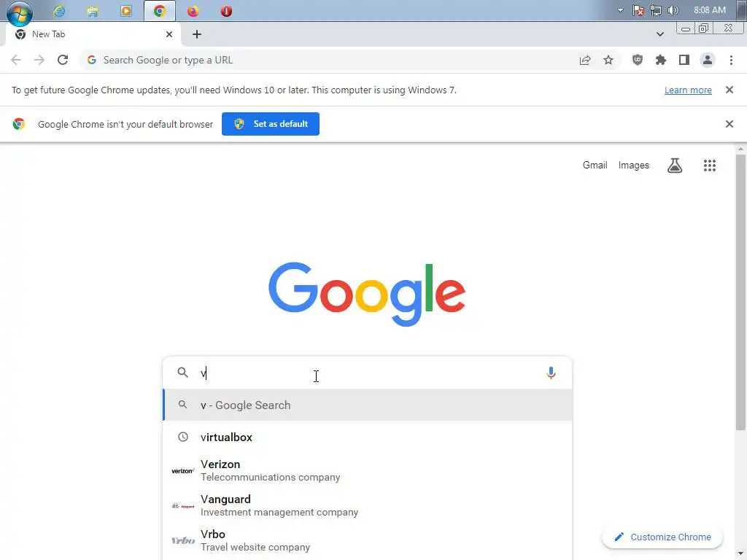Image resolution: width=747 pixels, height=560 pixels.
Task: Follow the Learn more link
Action: click(688, 90)
